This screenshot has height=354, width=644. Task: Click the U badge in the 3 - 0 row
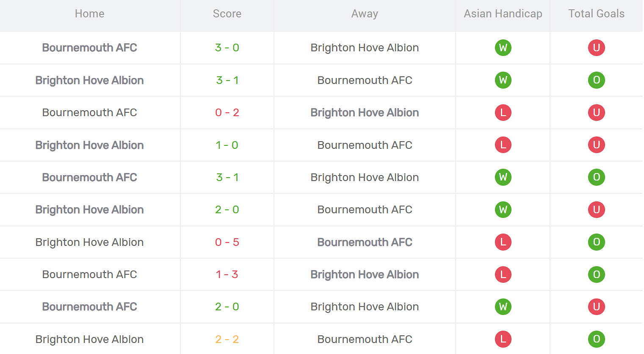tap(596, 47)
